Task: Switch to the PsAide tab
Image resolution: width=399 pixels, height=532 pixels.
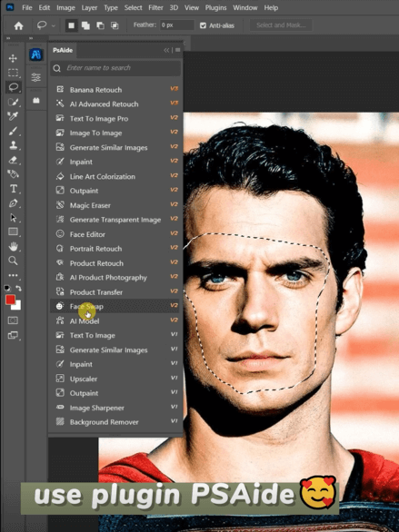Action: (x=63, y=50)
